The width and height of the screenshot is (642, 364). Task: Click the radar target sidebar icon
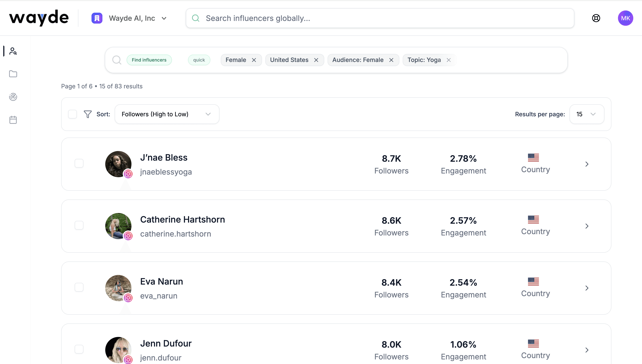13,97
